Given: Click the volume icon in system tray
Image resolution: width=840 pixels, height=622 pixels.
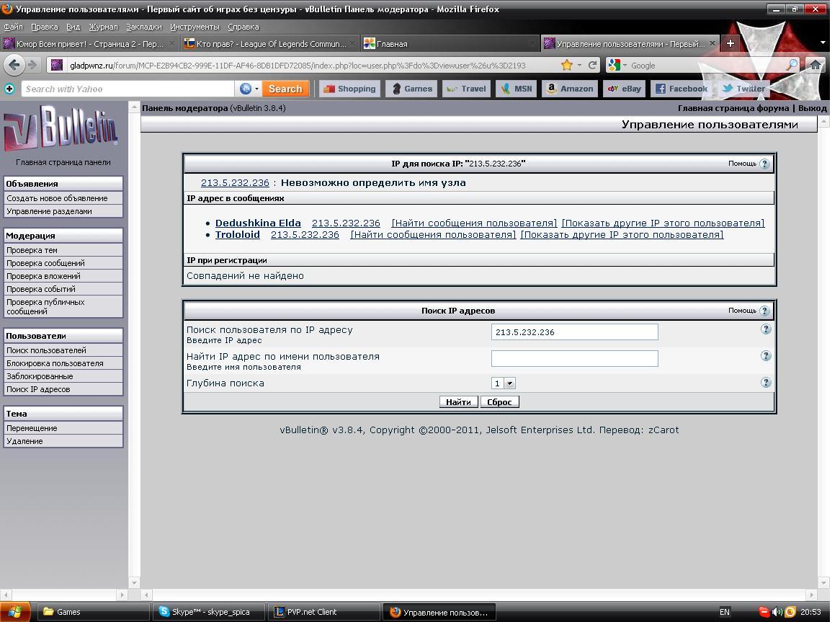Looking at the screenshot, I should [x=777, y=612].
